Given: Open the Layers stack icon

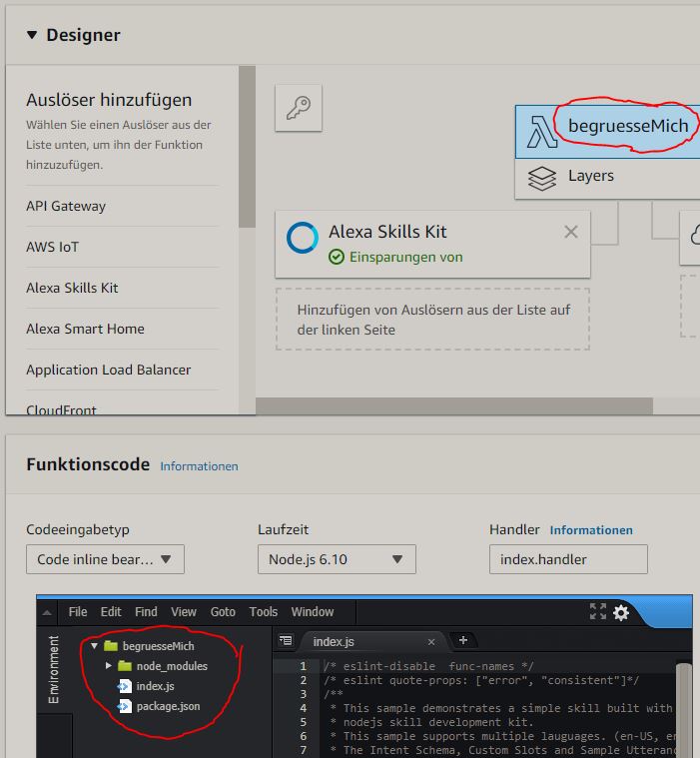Looking at the screenshot, I should click(541, 178).
